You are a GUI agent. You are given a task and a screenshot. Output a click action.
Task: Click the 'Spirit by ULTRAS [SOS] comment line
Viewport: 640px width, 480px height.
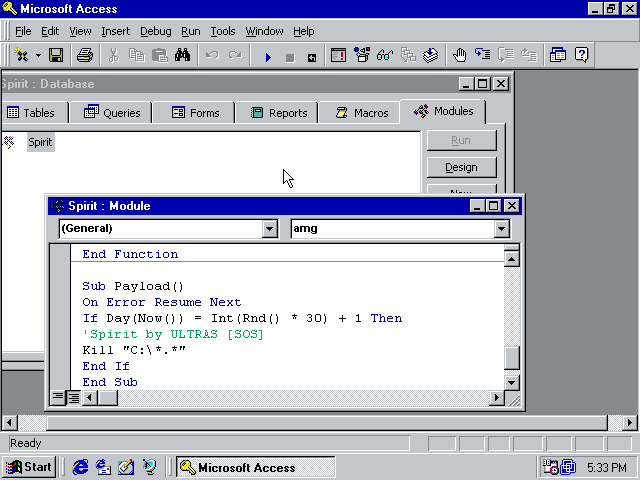coord(173,334)
